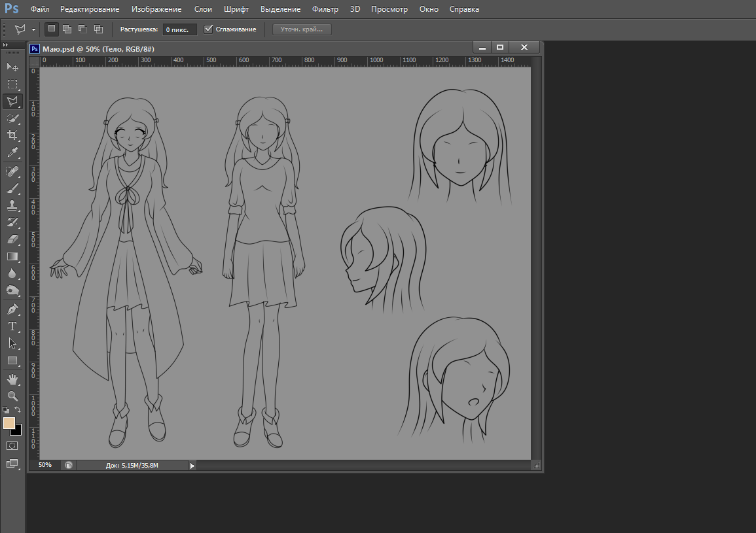Viewport: 756px width, 533px height.
Task: Open the Изображение menu
Action: 156,9
